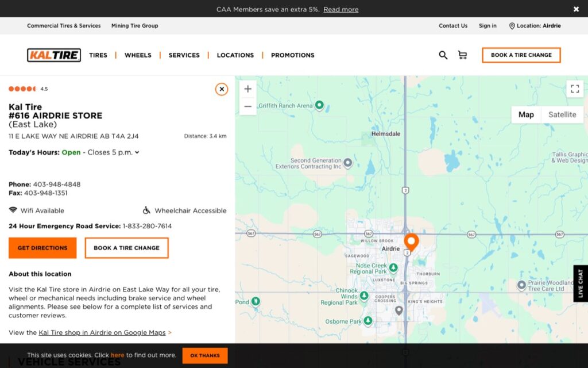This screenshot has height=368, width=588.
Task: Switch to Map view
Action: 526,114
